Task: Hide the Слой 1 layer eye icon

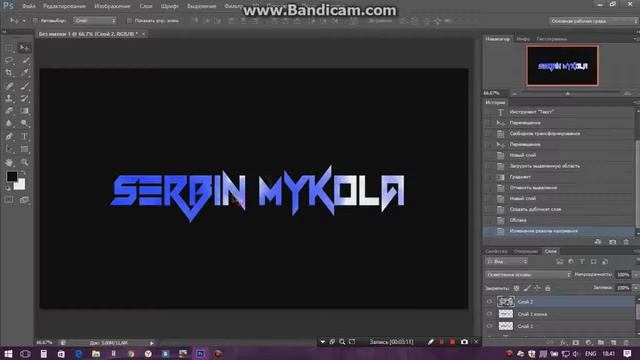Action: (x=489, y=326)
